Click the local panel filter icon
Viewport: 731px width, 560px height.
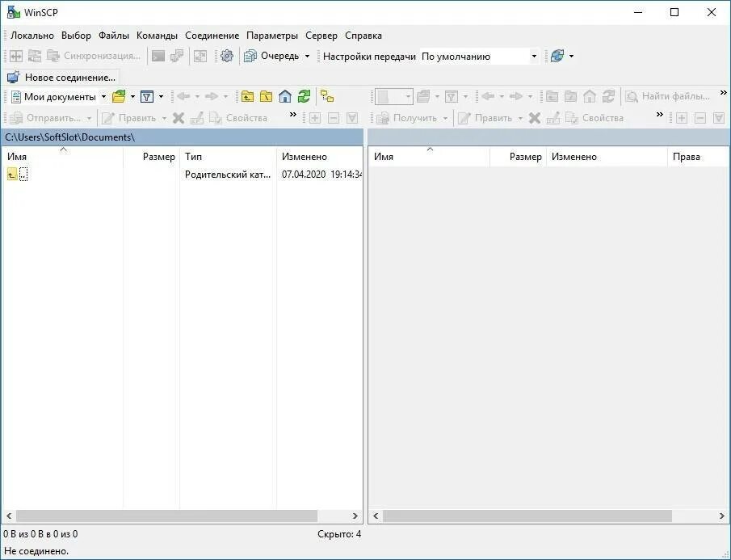tap(147, 96)
